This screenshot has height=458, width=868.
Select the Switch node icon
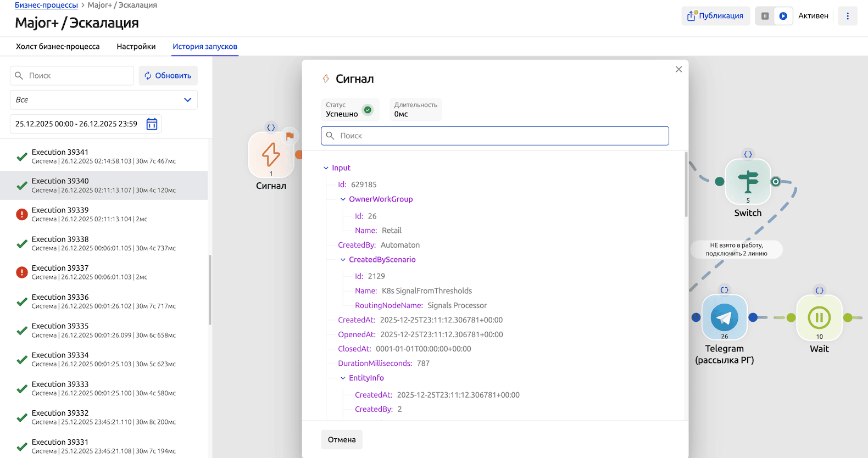point(748,181)
